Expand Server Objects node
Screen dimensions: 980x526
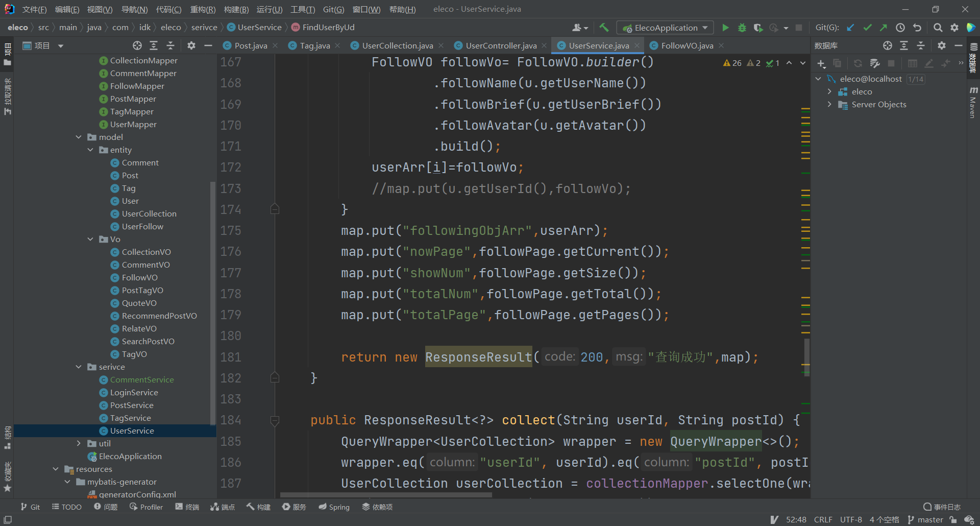829,104
